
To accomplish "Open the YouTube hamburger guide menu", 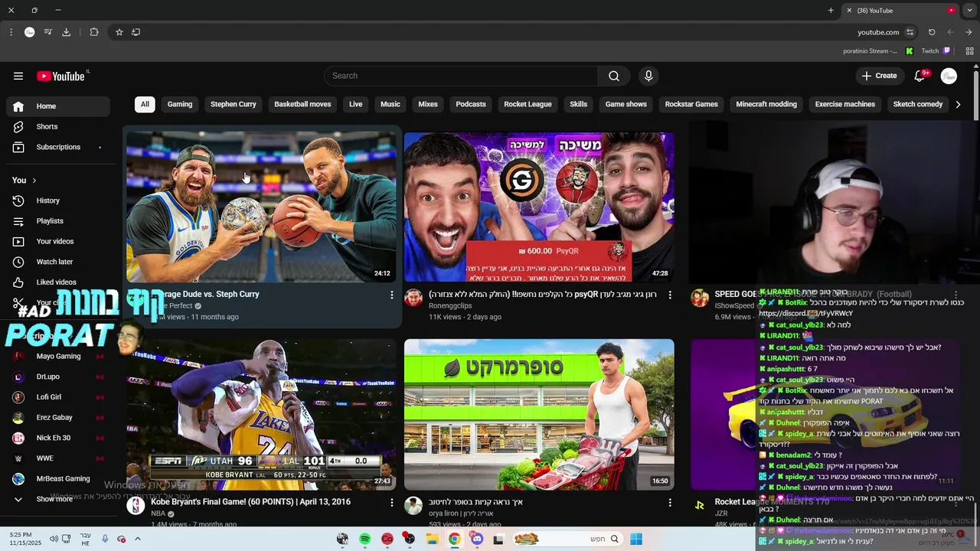I will point(18,76).
